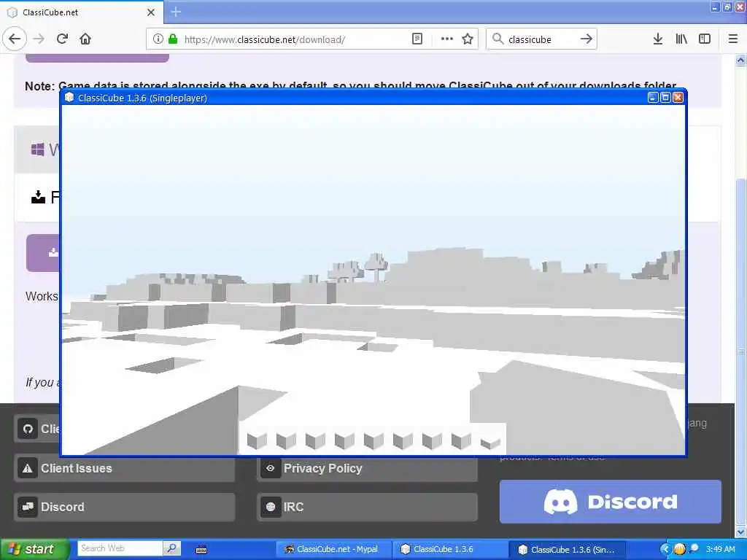Go back to the previous browser page
The image size is (747, 560).
(15, 39)
